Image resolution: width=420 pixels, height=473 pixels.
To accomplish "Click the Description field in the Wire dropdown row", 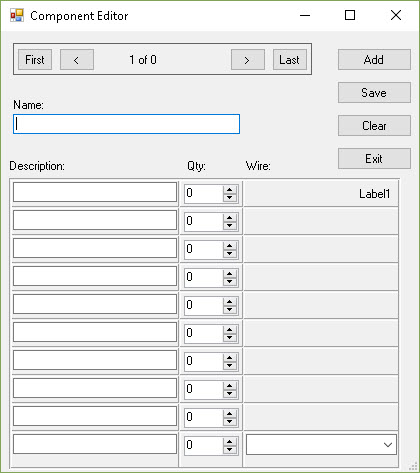I will coord(95,444).
